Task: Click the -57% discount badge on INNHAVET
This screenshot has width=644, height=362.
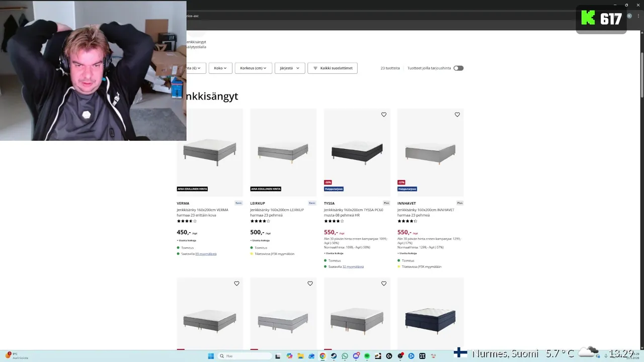Action: tap(401, 183)
